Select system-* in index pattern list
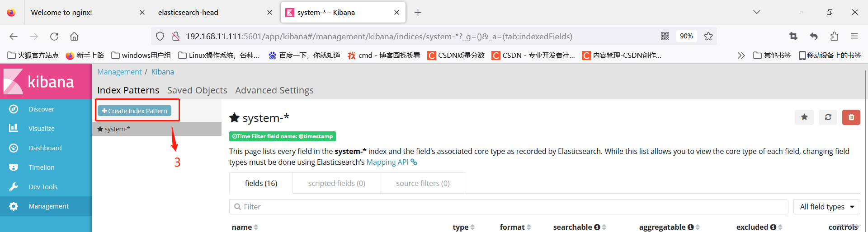 pyautogui.click(x=157, y=129)
